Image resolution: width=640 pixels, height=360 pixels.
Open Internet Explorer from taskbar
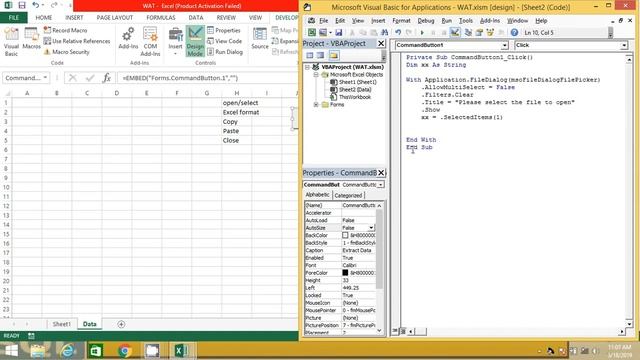[x=68, y=351]
